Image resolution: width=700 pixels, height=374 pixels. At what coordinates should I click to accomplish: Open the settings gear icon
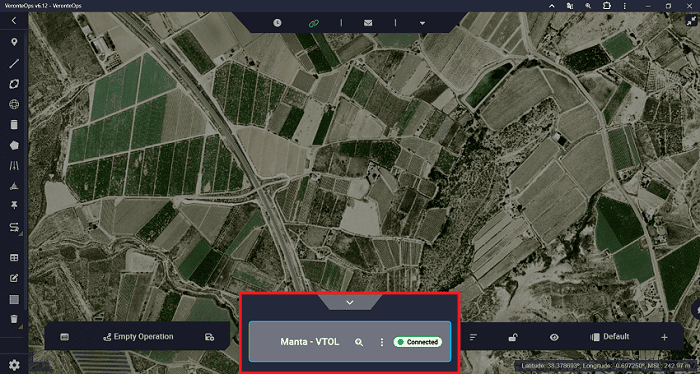[x=14, y=365]
